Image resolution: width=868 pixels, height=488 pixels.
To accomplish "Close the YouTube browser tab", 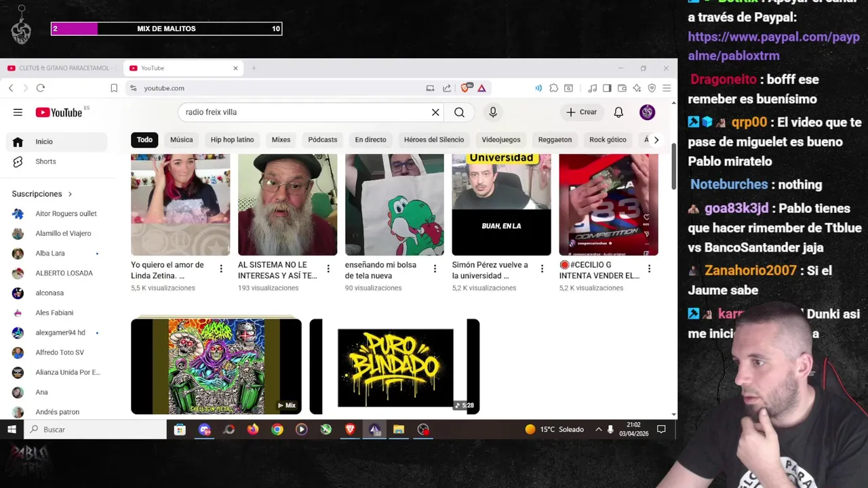I will point(235,68).
